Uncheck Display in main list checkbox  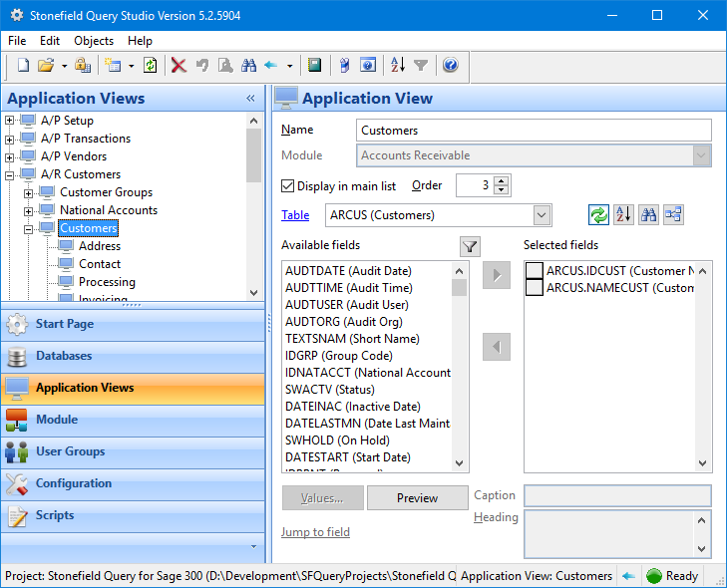pyautogui.click(x=288, y=186)
